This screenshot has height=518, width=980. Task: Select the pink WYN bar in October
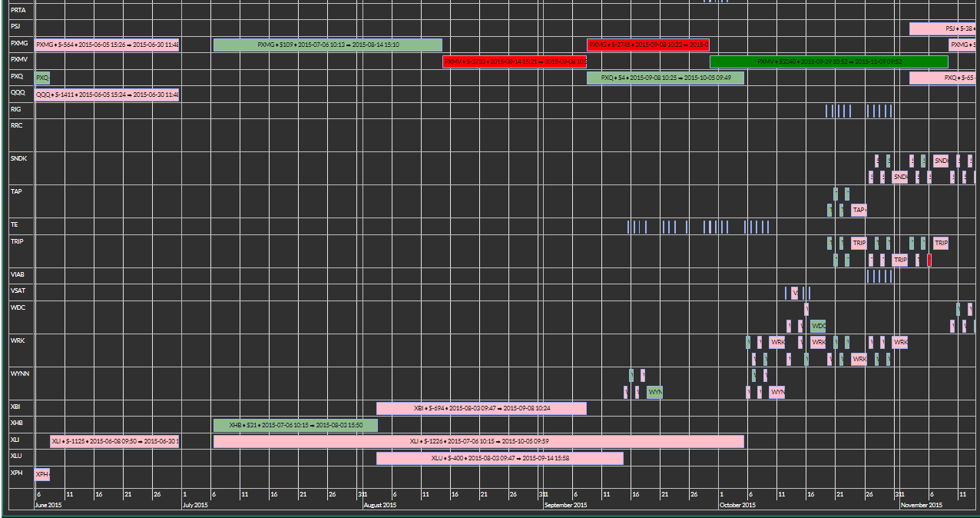[x=777, y=392]
